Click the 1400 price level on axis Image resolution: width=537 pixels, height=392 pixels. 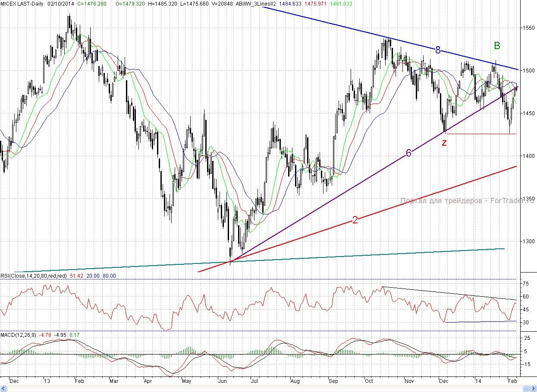pos(528,156)
